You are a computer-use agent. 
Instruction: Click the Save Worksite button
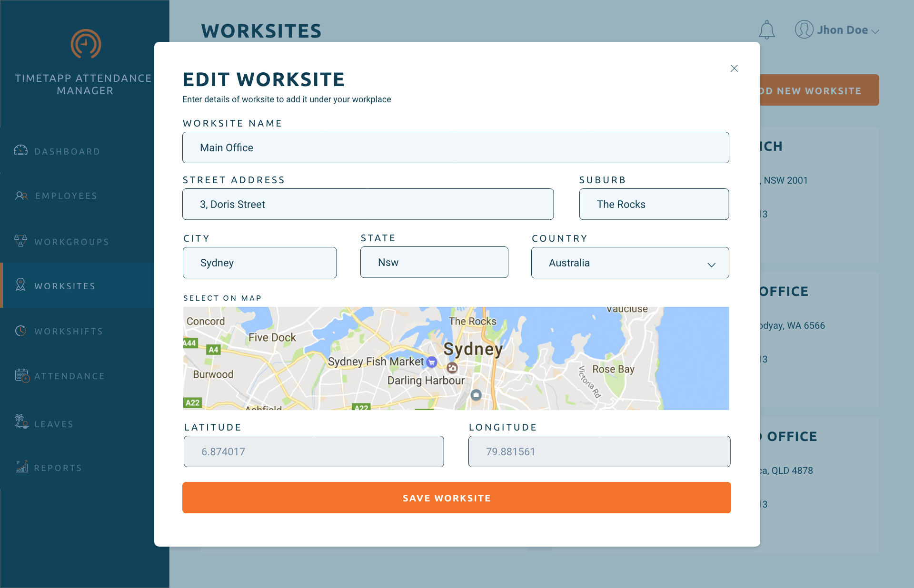[457, 498]
